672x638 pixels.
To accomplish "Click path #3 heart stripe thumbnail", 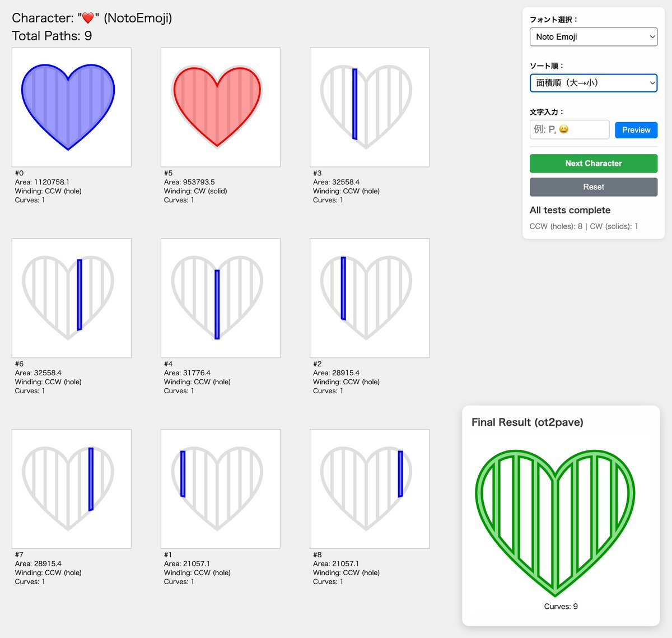I will coord(369,107).
